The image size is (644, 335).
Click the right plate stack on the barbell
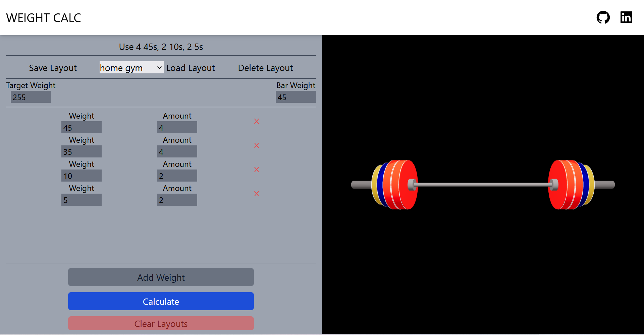571,185
